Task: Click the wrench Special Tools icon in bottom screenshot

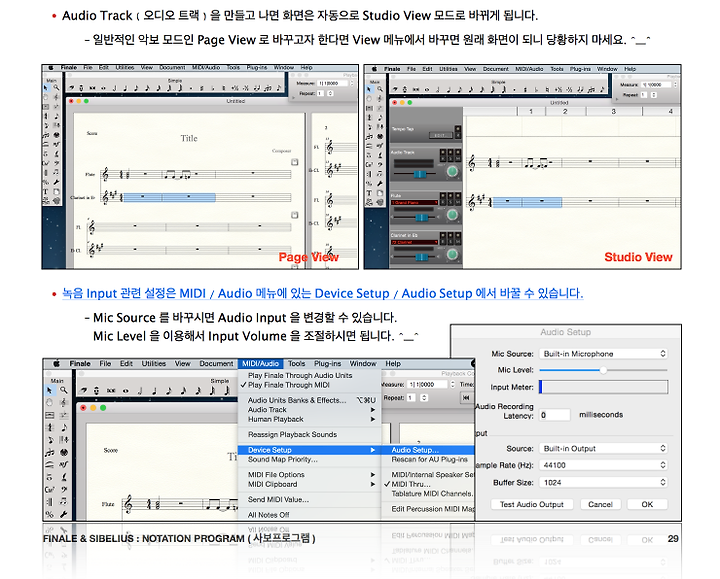Action: click(64, 514)
